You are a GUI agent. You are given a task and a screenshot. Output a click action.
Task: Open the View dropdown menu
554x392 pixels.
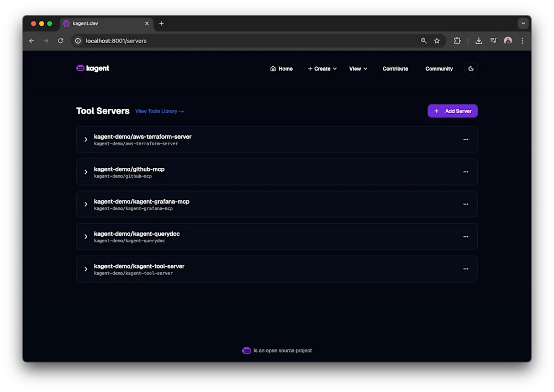pos(358,68)
